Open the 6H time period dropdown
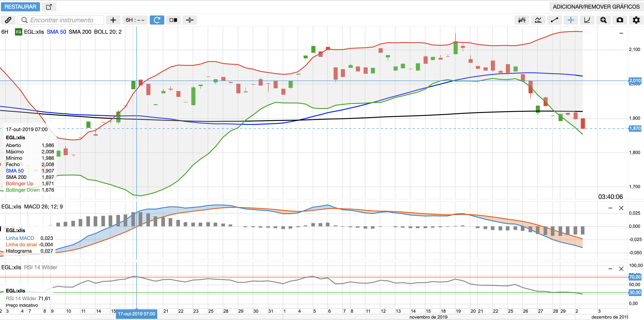This screenshot has width=644, height=320. click(x=135, y=20)
